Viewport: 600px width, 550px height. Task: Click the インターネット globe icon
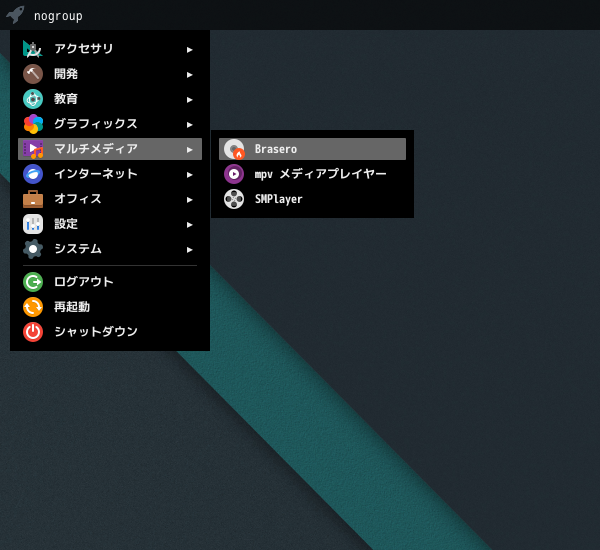point(33,174)
